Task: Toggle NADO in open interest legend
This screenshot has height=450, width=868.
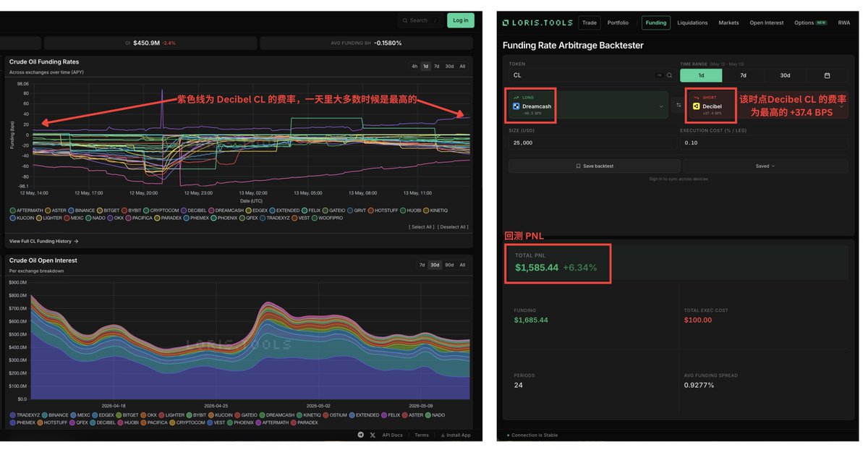Action: (x=436, y=415)
